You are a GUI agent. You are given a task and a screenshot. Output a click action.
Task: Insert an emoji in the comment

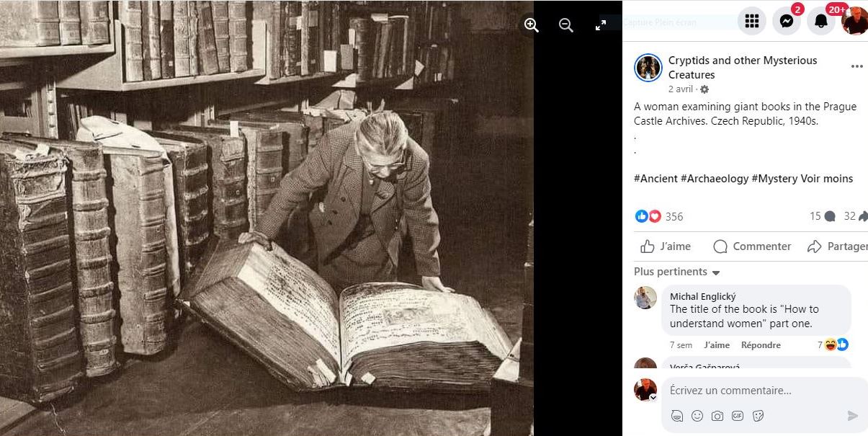697,416
